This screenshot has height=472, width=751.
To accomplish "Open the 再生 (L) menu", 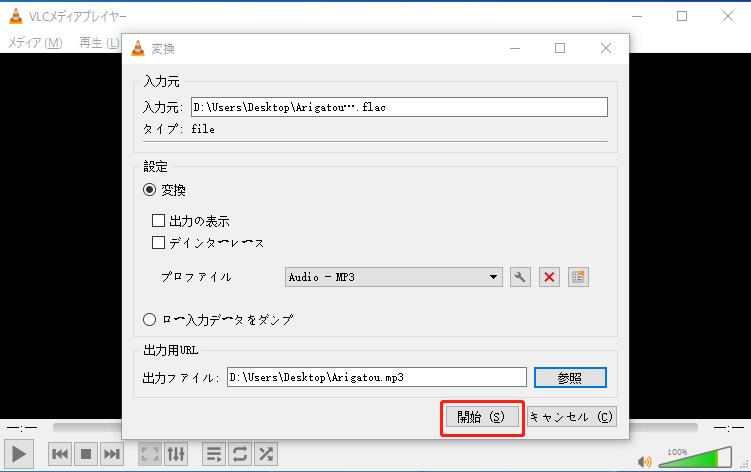I will pyautogui.click(x=99, y=43).
